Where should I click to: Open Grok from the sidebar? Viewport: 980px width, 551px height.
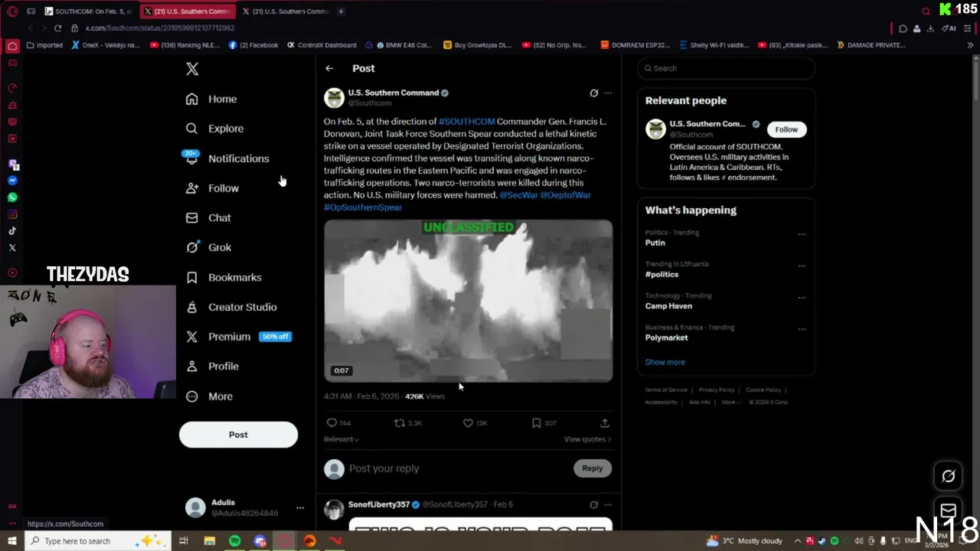(x=208, y=247)
